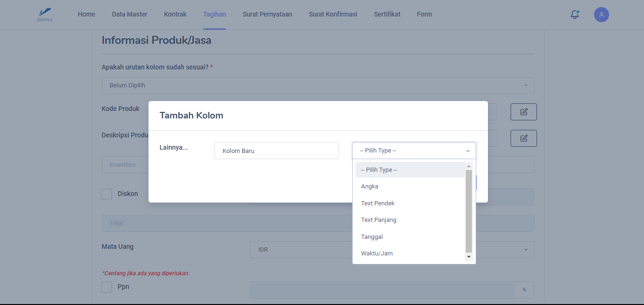644x305 pixels.
Task: Enable the Ppn checkbox
Action: tap(107, 287)
